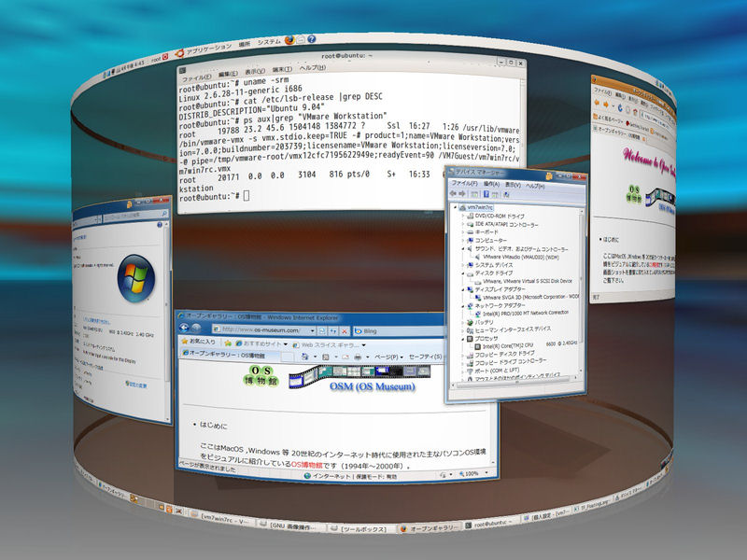This screenshot has height=560, width=747.
Task: Open Device Manager's 操作(A) menu
Action: pos(492,184)
